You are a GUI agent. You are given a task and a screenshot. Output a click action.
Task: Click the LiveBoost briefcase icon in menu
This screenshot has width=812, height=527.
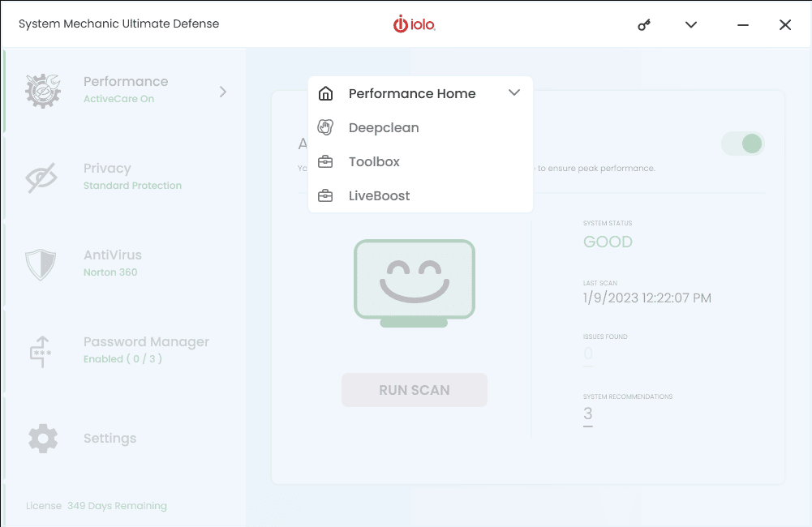325,195
